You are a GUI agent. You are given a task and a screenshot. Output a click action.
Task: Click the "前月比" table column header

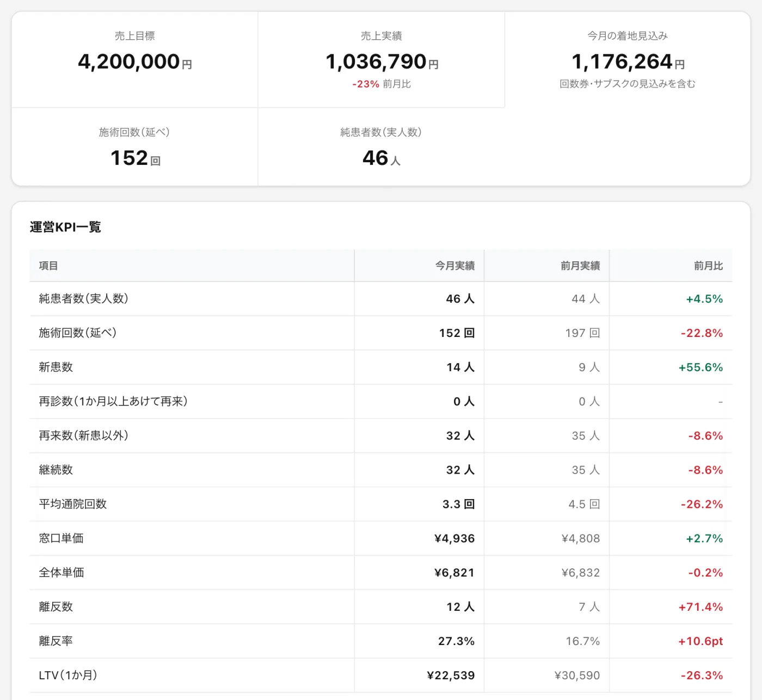708,266
